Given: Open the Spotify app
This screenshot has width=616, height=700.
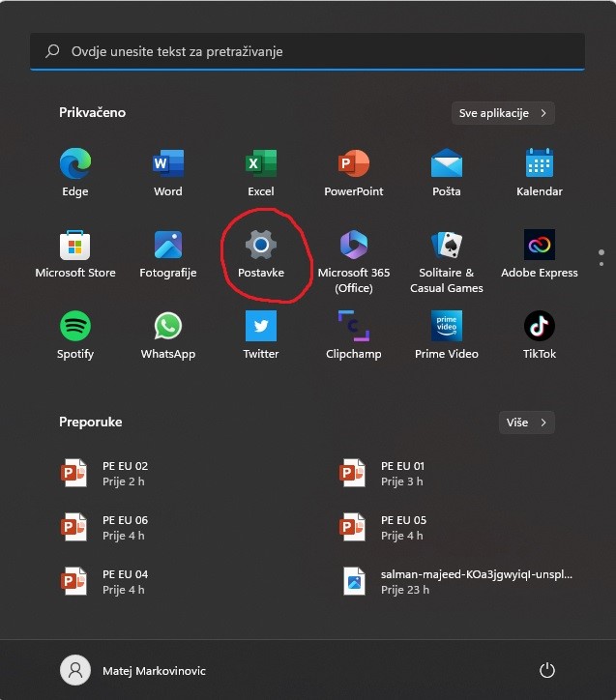Looking at the screenshot, I should point(75,335).
